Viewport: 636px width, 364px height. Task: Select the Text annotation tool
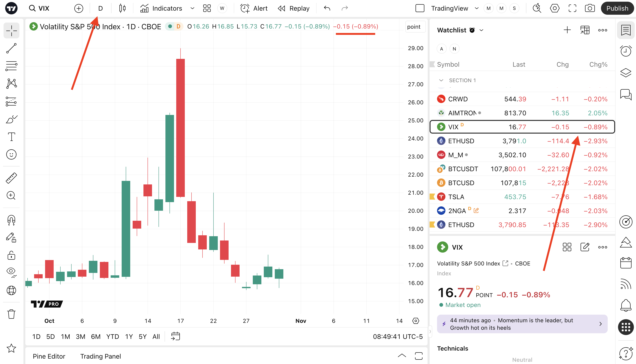click(x=11, y=137)
